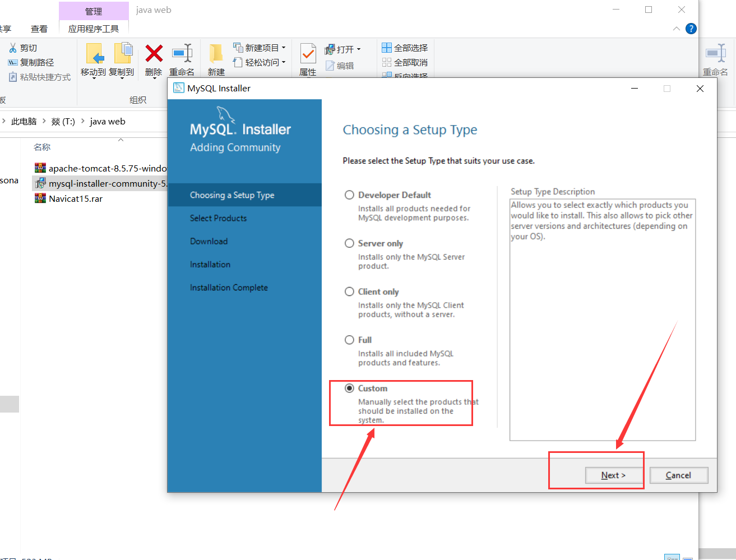Click the sort chevron above the 名称 column
This screenshot has height=560, width=736.
point(121,140)
